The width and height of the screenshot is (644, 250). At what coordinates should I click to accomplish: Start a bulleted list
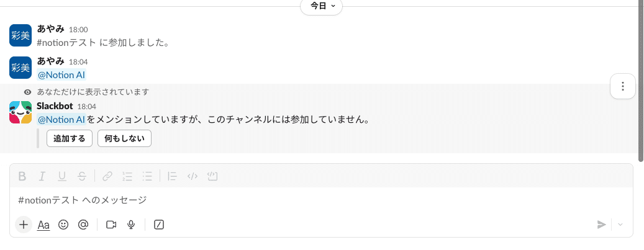(147, 176)
